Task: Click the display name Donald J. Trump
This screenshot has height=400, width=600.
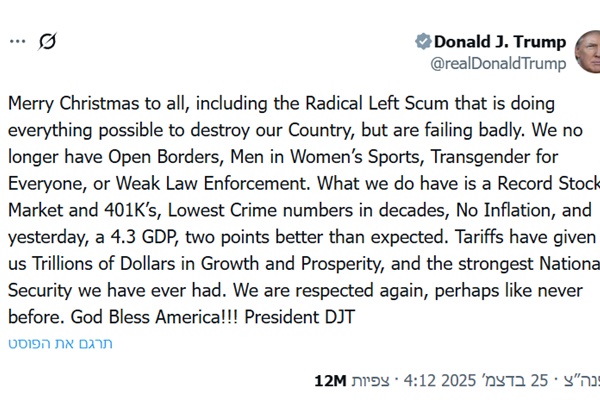Action: coord(499,42)
